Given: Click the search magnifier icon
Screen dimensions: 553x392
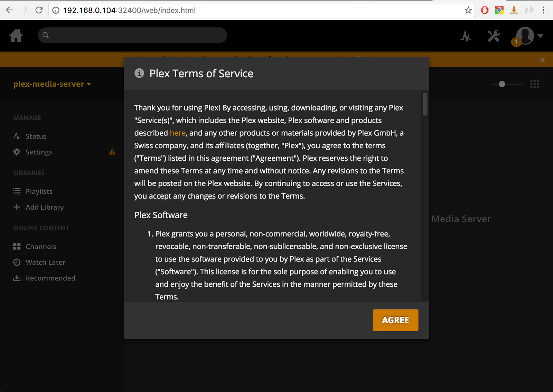Looking at the screenshot, I should pos(46,35).
